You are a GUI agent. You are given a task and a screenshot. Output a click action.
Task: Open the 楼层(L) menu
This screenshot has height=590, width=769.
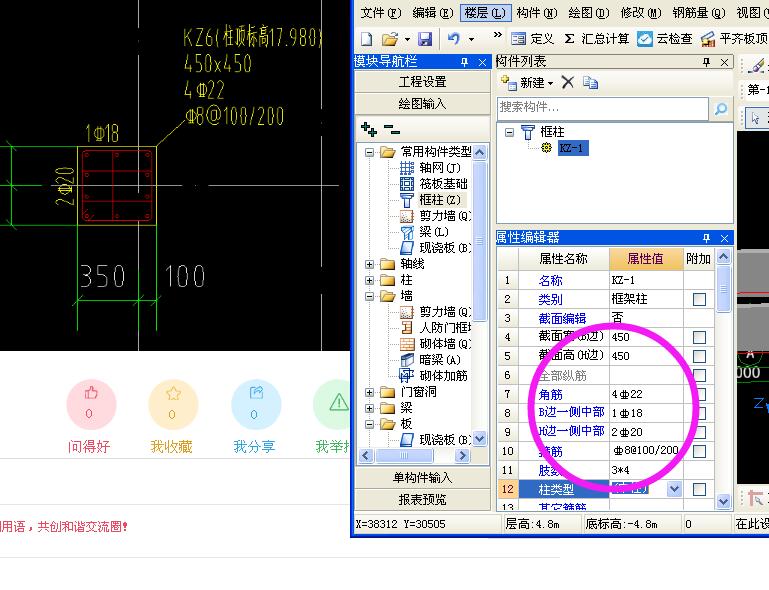(x=486, y=13)
